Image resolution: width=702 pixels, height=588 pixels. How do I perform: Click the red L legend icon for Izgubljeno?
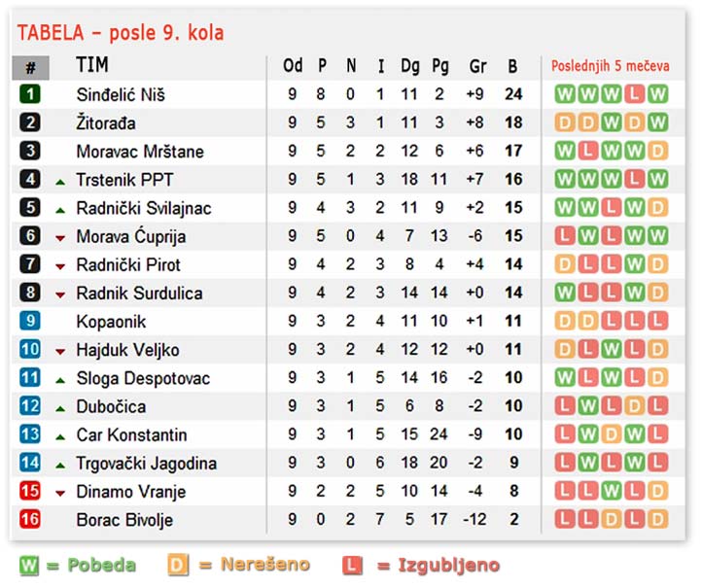[x=352, y=565]
